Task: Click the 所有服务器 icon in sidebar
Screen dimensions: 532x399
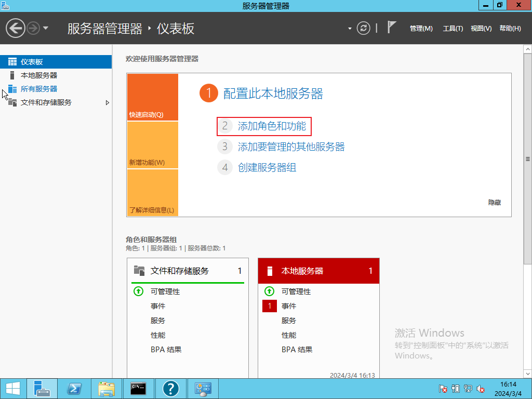Action: (12, 89)
